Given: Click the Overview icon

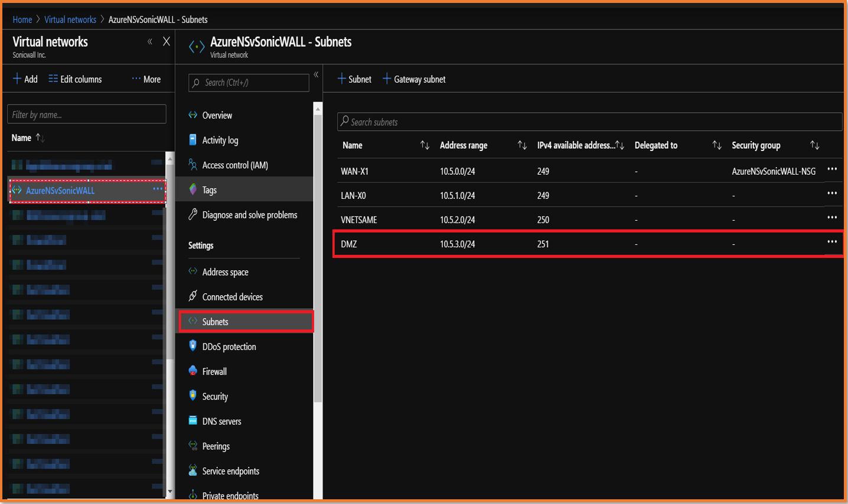Looking at the screenshot, I should 193,115.
